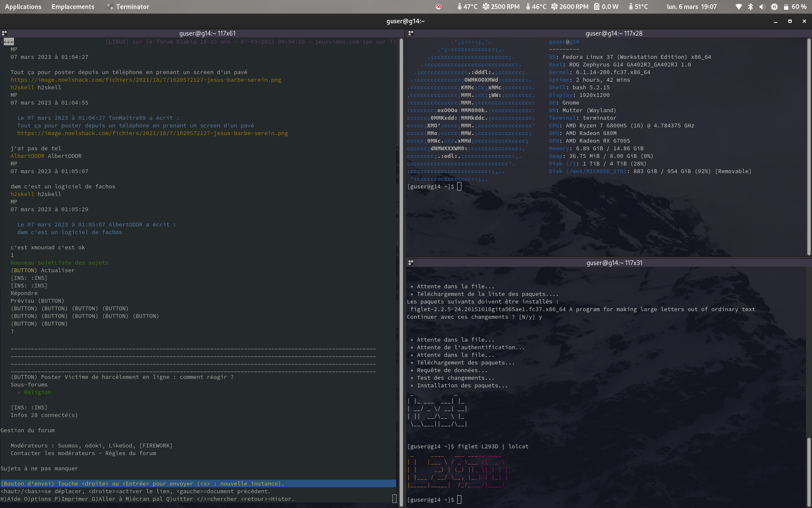Click the 'Sujets à ne pas manquer' heading
The height and width of the screenshot is (508, 812).
point(39,468)
